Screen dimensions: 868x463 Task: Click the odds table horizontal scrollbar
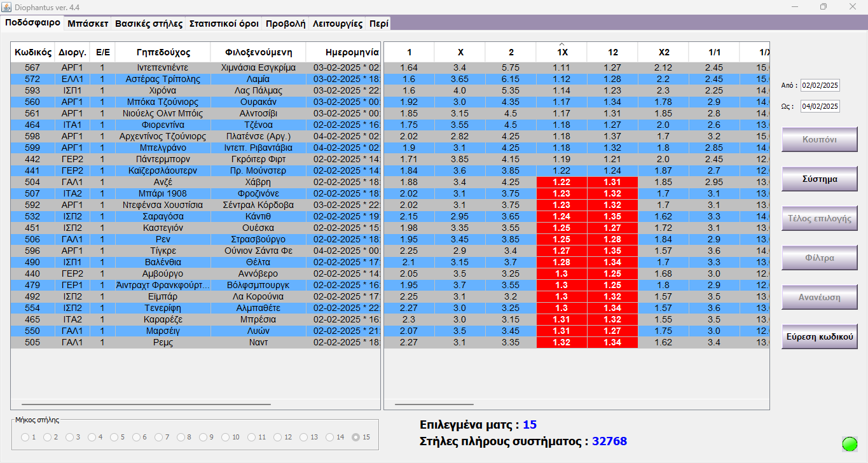(434, 404)
